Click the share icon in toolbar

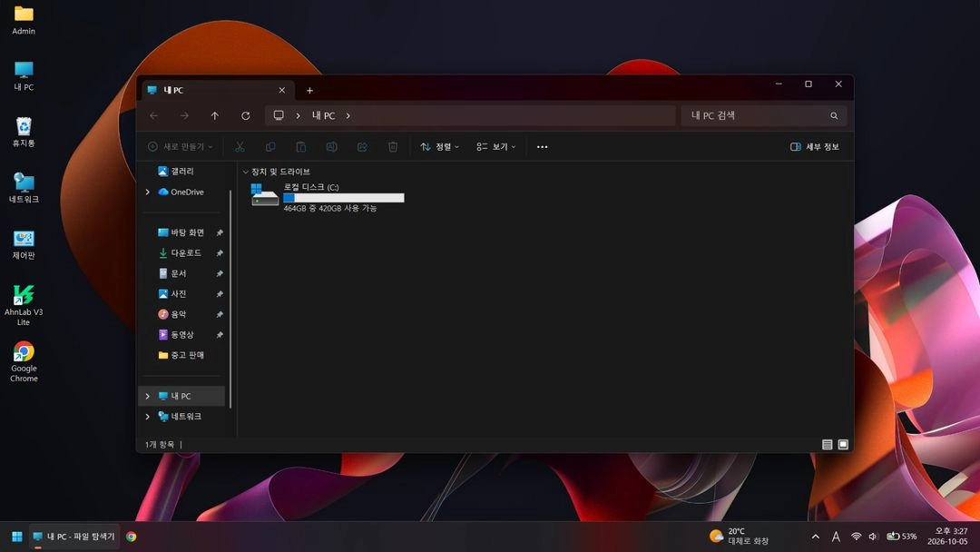pos(362,147)
